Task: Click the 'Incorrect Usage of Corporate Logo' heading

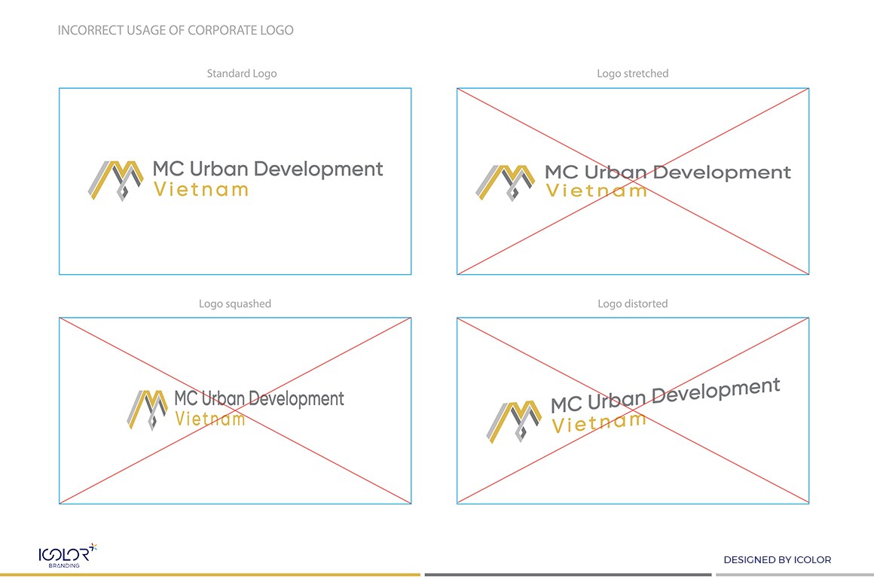Action: coord(176,31)
